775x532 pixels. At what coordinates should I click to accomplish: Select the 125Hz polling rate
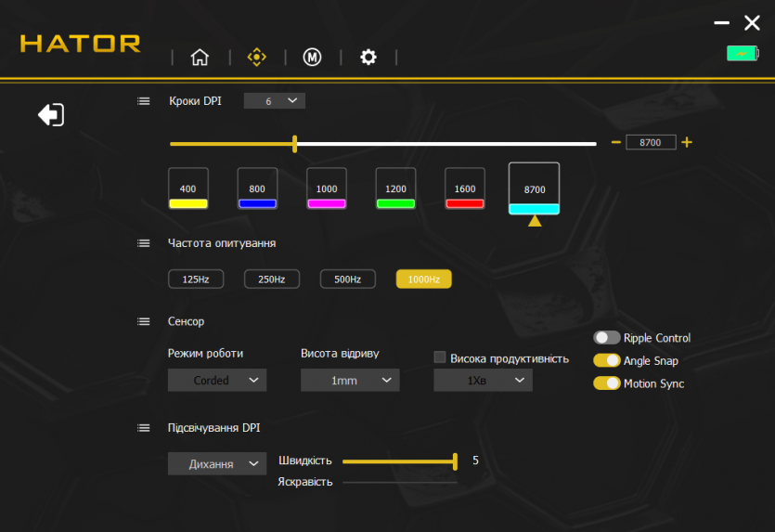[196, 279]
